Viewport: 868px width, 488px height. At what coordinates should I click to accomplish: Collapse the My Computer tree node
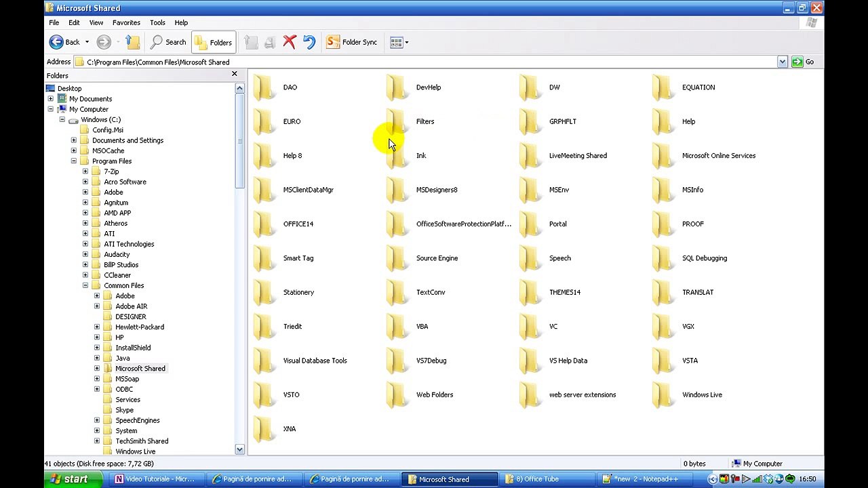pyautogui.click(x=50, y=109)
